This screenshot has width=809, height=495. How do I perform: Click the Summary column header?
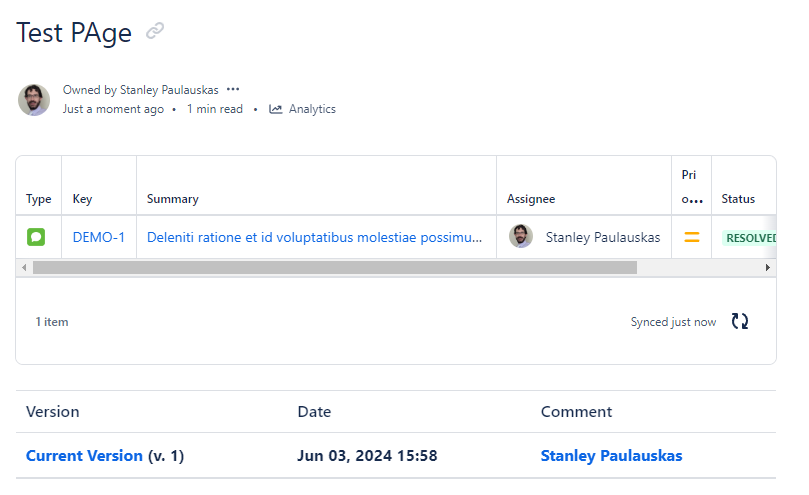(x=172, y=199)
